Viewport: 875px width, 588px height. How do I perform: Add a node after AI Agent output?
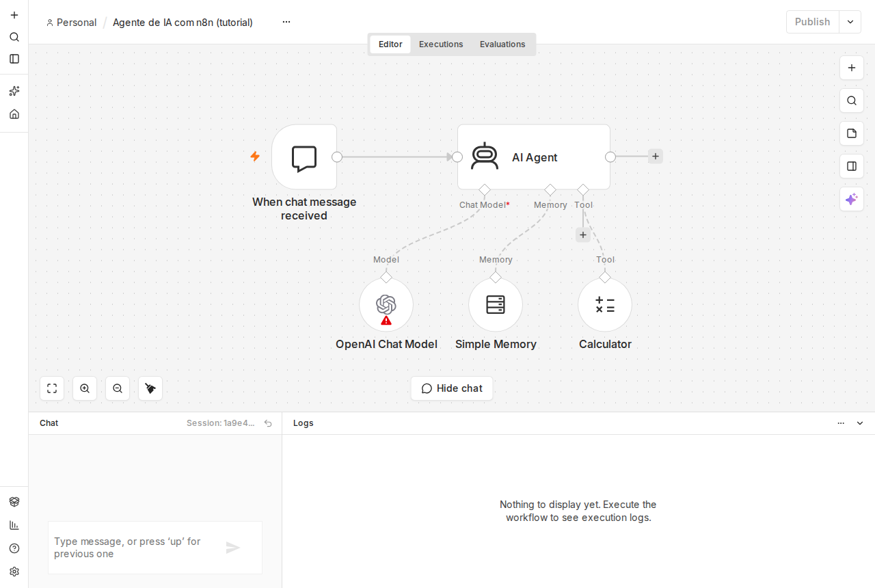pyautogui.click(x=656, y=157)
